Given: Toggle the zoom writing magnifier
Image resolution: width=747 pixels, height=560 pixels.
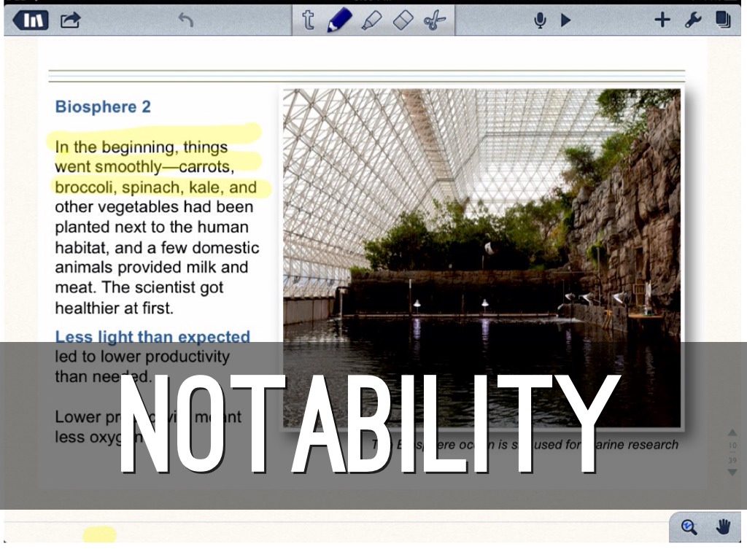Looking at the screenshot, I should point(689,527).
